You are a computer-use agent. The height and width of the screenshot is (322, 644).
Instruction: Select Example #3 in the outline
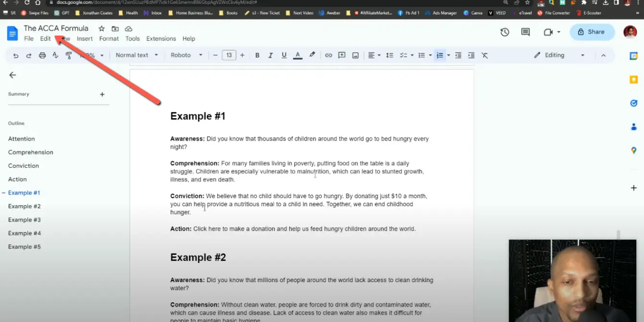pos(24,220)
